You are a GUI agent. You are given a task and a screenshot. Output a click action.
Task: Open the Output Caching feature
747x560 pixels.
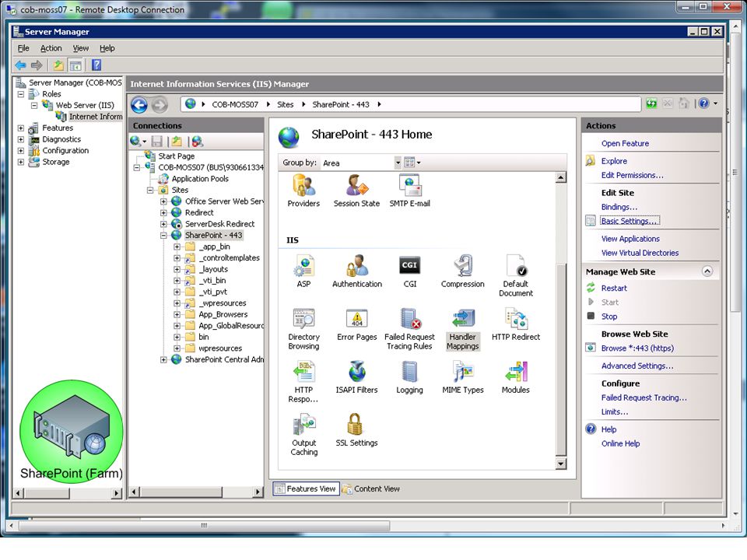(x=304, y=435)
